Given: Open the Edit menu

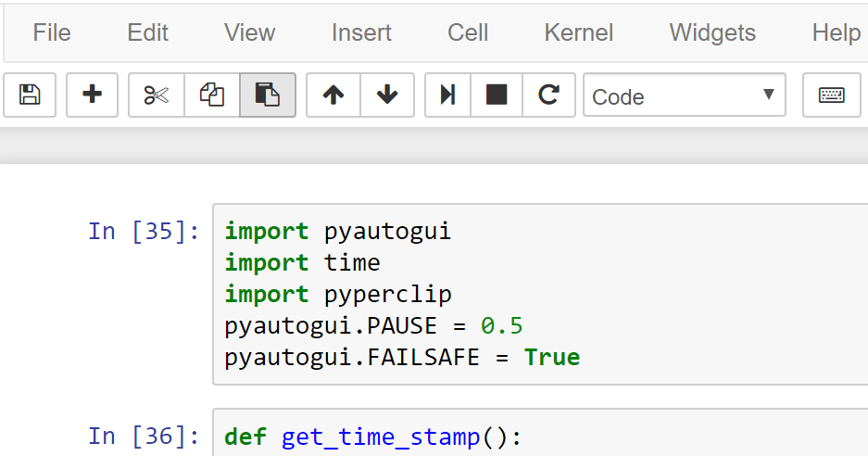Looking at the screenshot, I should [147, 32].
